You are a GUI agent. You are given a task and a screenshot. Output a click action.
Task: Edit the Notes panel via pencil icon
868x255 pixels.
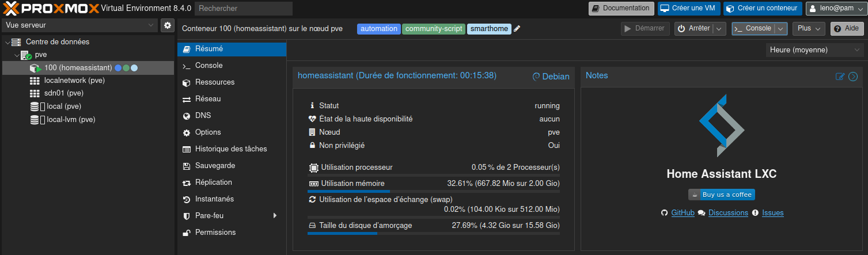(x=840, y=77)
